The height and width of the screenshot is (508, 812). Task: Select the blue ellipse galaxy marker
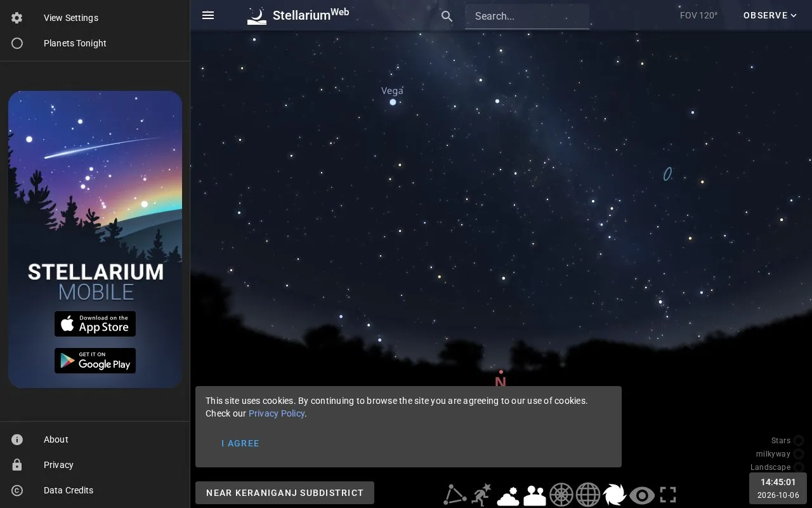667,173
